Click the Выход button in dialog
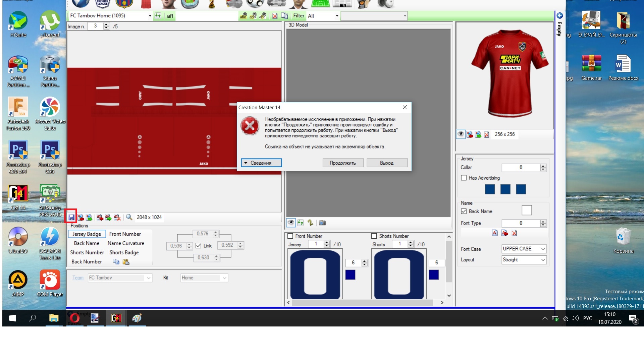Screen dimensions: 644x362 387,163
